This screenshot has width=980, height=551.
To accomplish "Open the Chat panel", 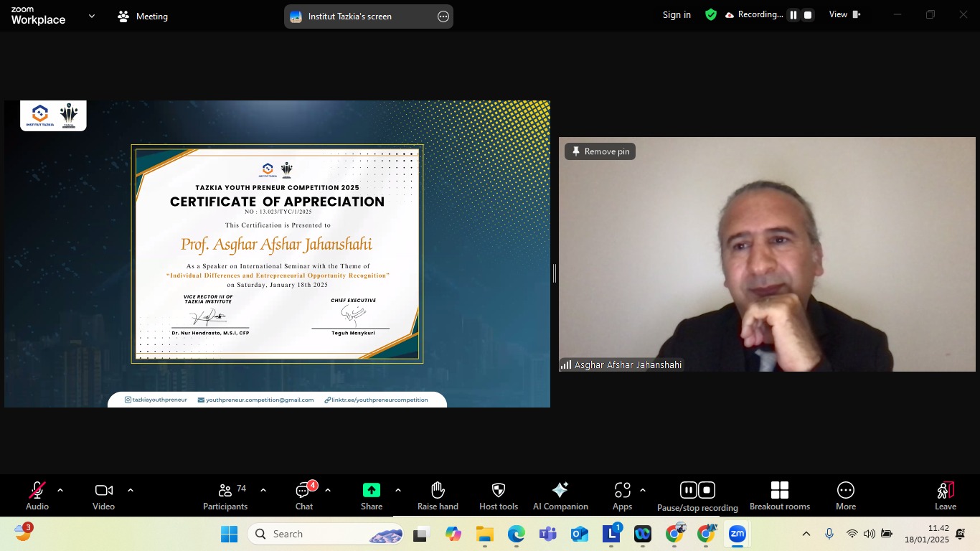I will [x=304, y=496].
